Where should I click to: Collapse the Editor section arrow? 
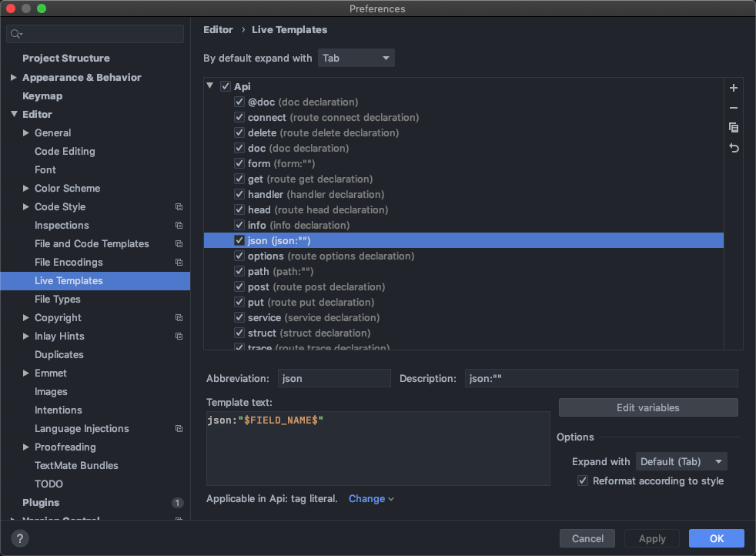(14, 114)
